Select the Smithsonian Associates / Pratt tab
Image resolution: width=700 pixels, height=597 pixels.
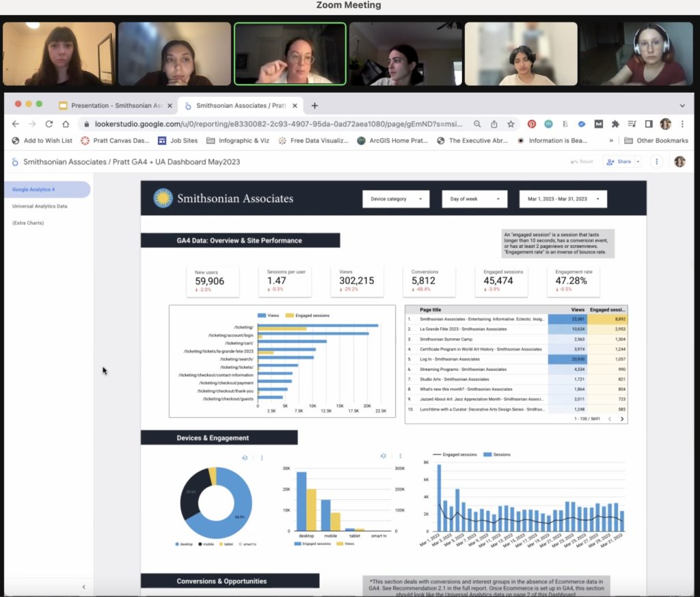click(x=241, y=106)
